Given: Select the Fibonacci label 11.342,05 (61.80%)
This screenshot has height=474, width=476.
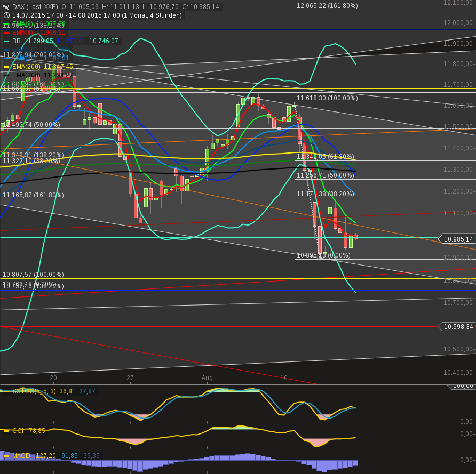Looking at the screenshot, I should click(x=325, y=156).
